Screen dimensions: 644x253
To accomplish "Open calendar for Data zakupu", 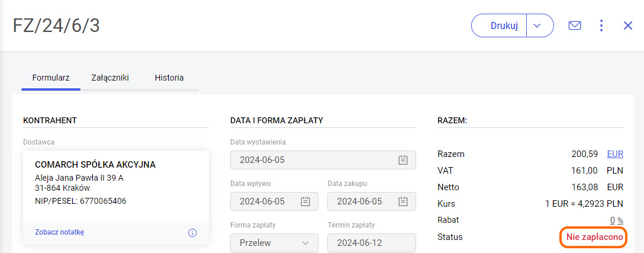I will click(x=403, y=201).
